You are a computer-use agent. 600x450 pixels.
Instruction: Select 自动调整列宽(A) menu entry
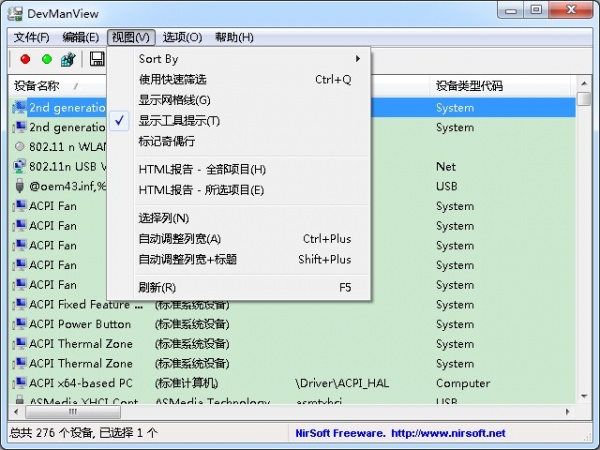(x=180, y=239)
